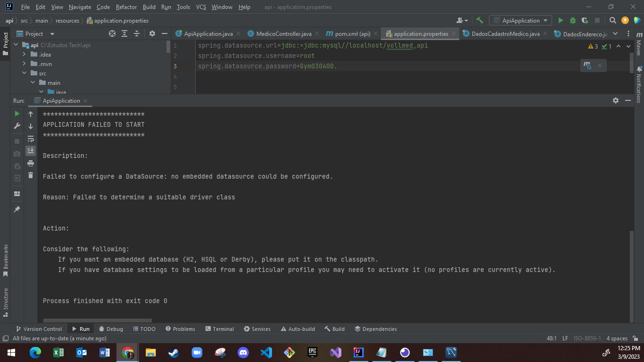Close the application.properties tab

click(454, 33)
